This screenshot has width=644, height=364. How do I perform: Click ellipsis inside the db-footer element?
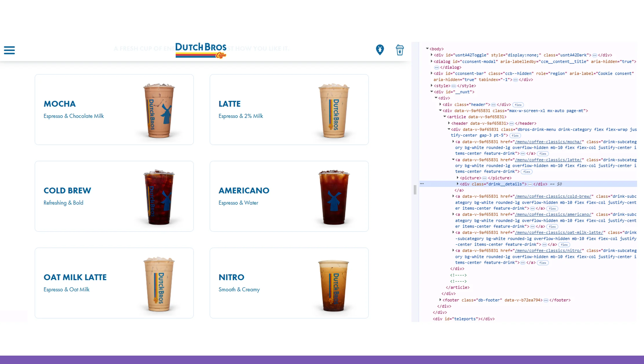[x=546, y=300]
